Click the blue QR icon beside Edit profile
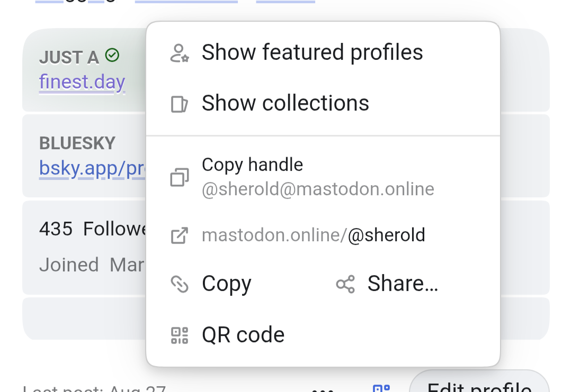The width and height of the screenshot is (571, 392). point(381,388)
